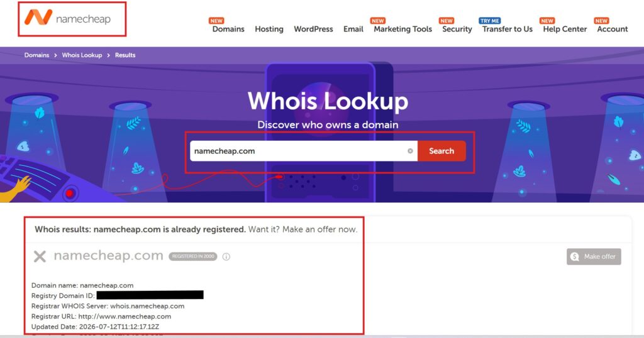
Task: Open the Hosting menu
Action: coord(269,29)
